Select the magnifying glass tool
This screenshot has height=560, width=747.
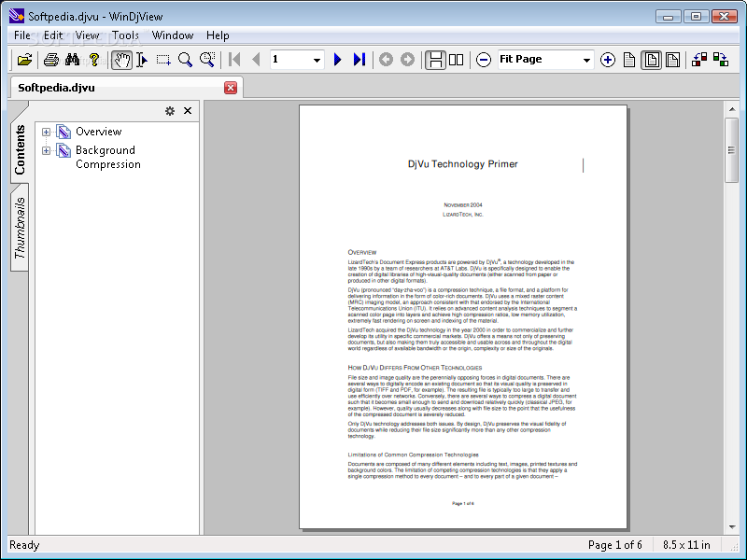coord(185,60)
